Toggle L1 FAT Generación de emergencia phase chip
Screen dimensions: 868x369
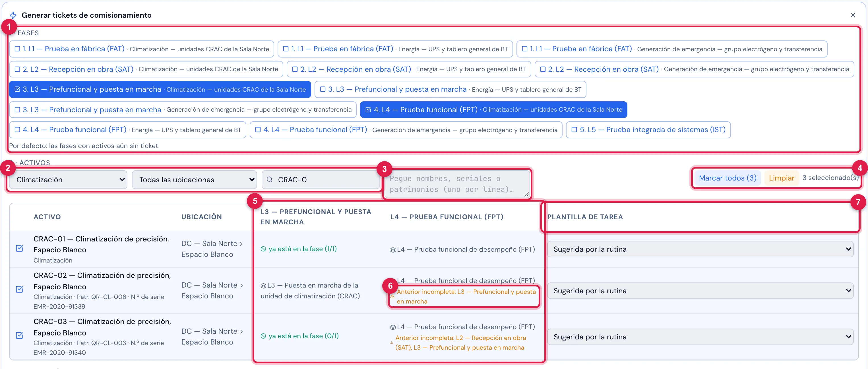pyautogui.click(x=671, y=49)
